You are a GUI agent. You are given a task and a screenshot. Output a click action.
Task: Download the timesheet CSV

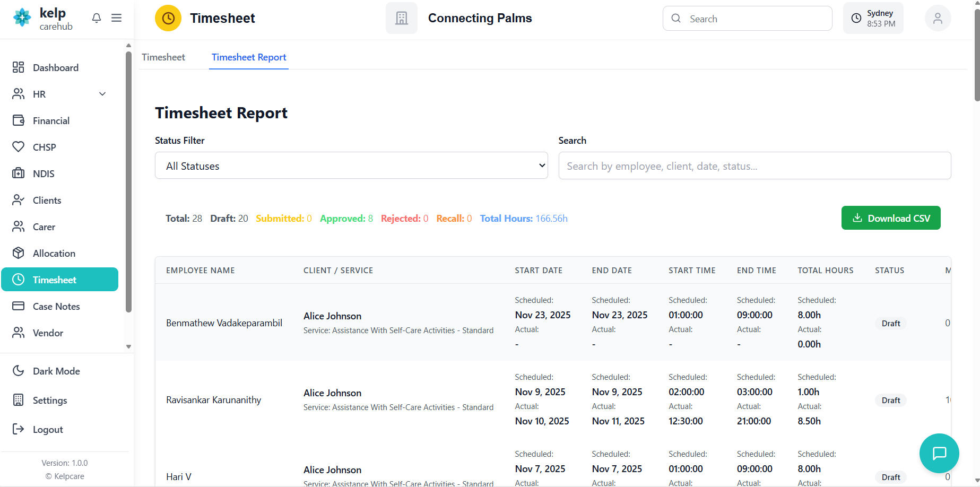(x=891, y=218)
